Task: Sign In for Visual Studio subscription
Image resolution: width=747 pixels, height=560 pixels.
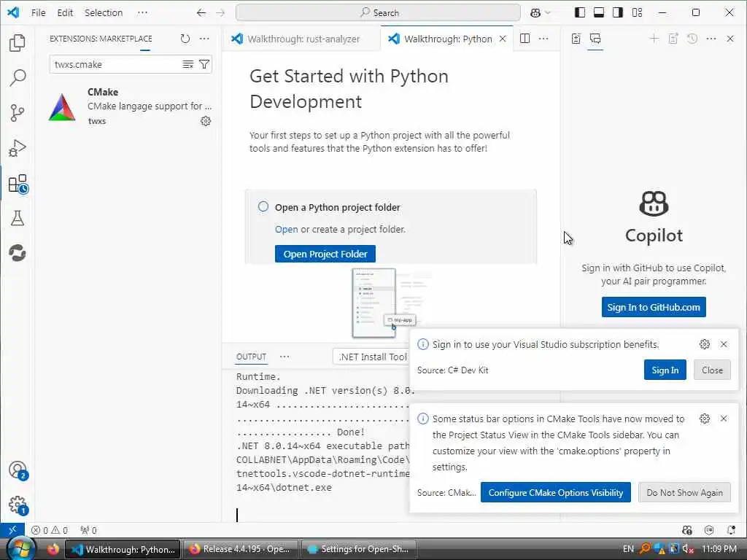Action: [665, 370]
